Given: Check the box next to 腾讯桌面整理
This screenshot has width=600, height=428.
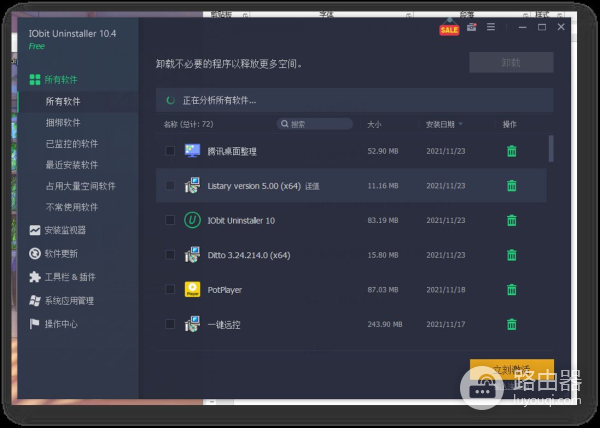Looking at the screenshot, I should pos(169,151).
